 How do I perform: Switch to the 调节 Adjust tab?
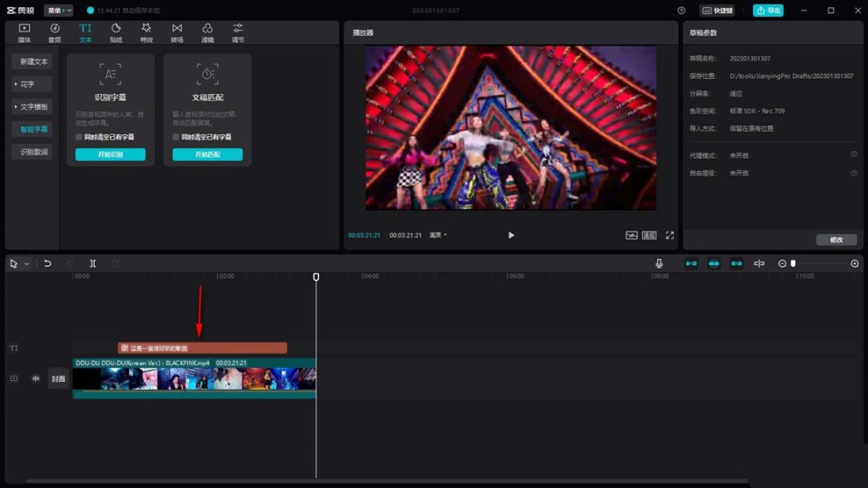(237, 31)
